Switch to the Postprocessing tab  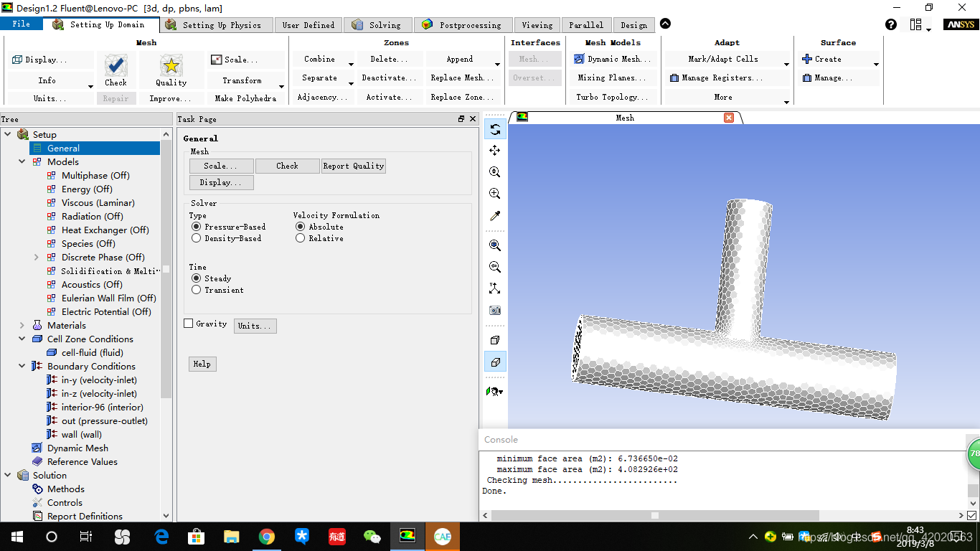(462, 25)
